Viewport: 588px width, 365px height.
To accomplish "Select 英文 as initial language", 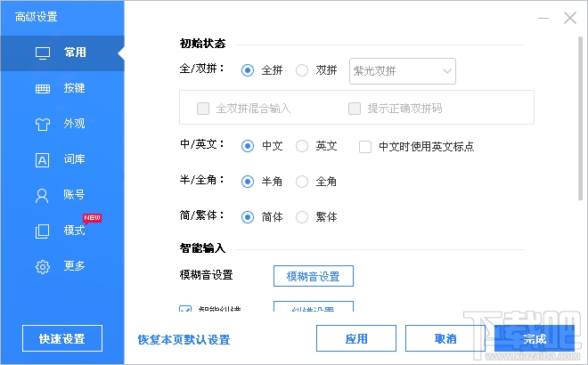I will [302, 146].
